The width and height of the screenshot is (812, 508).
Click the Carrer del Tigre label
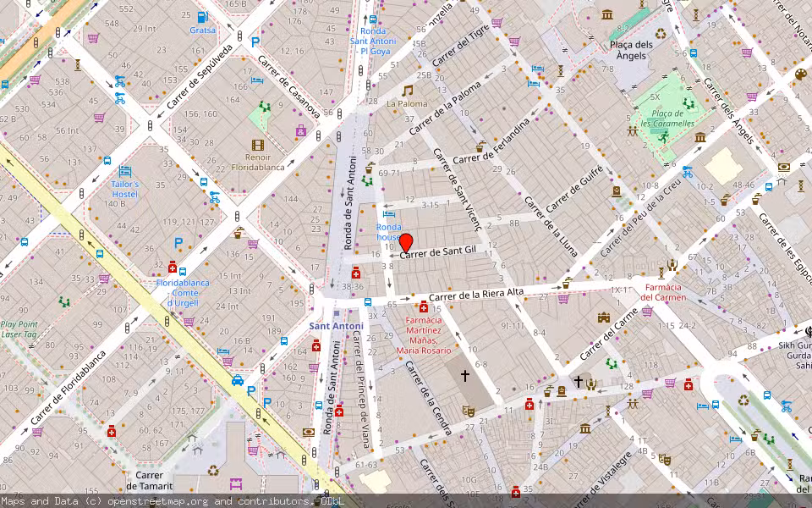tap(460, 46)
